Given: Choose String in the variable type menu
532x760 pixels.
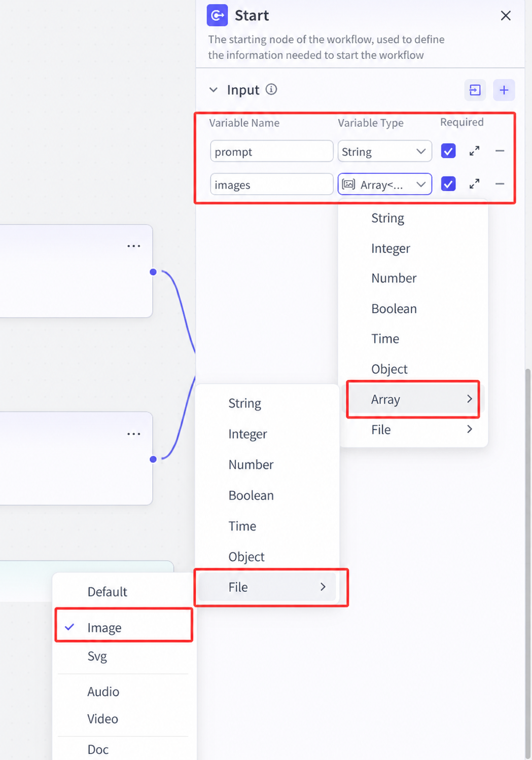Looking at the screenshot, I should tap(388, 218).
